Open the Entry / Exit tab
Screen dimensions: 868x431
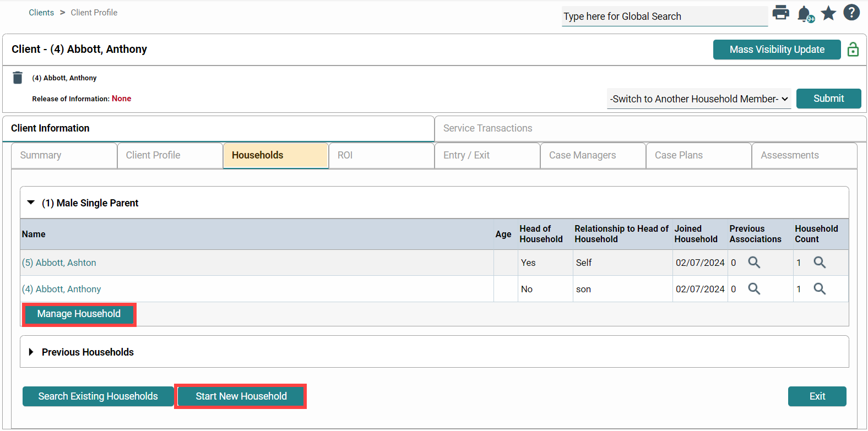coord(487,155)
